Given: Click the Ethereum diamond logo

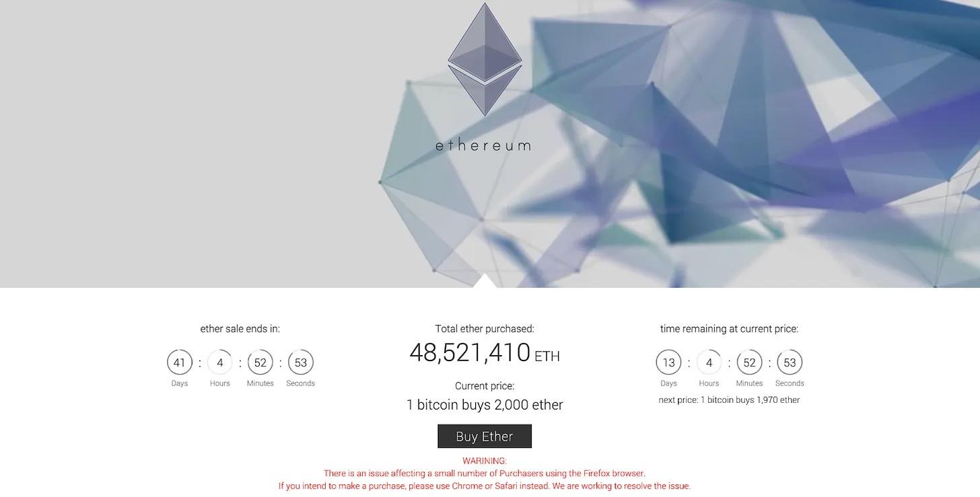Looking at the screenshot, I should point(485,59).
